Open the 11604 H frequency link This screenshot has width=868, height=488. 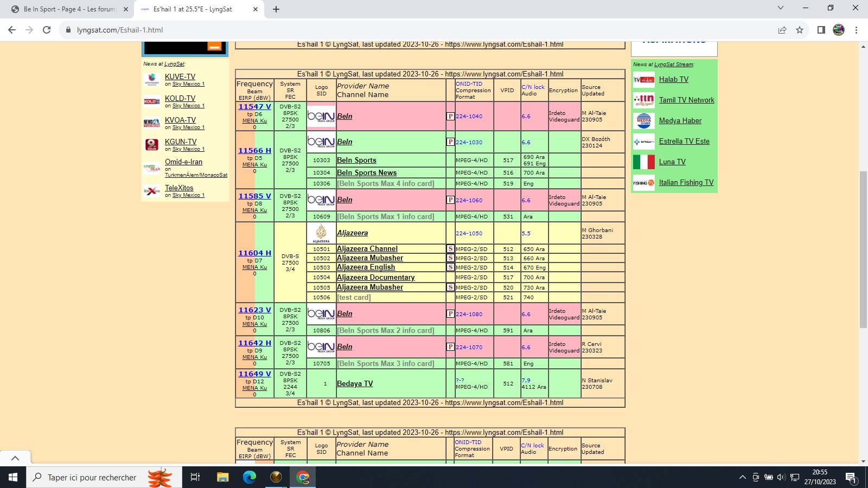click(254, 253)
